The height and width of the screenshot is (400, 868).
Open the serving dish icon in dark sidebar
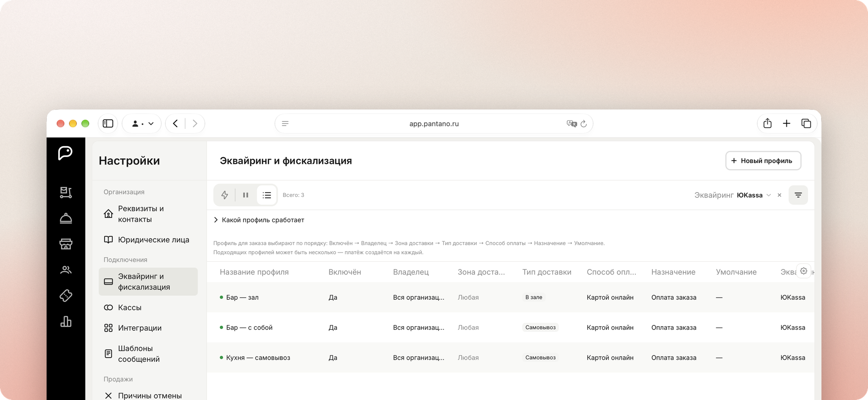tap(66, 218)
